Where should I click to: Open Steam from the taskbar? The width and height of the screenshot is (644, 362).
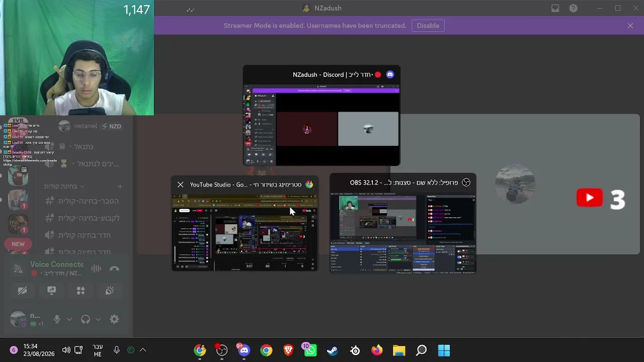coord(333,350)
